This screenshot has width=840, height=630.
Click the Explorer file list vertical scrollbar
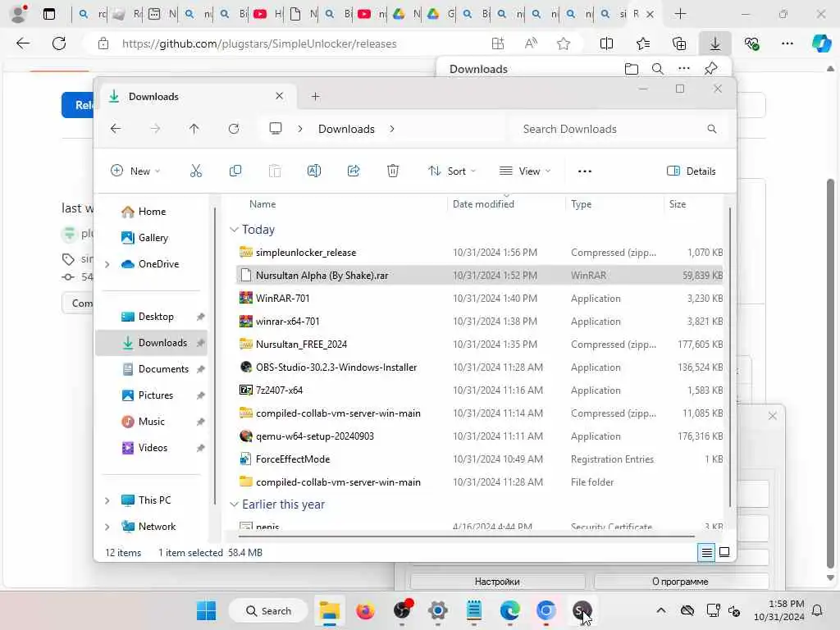click(x=729, y=356)
